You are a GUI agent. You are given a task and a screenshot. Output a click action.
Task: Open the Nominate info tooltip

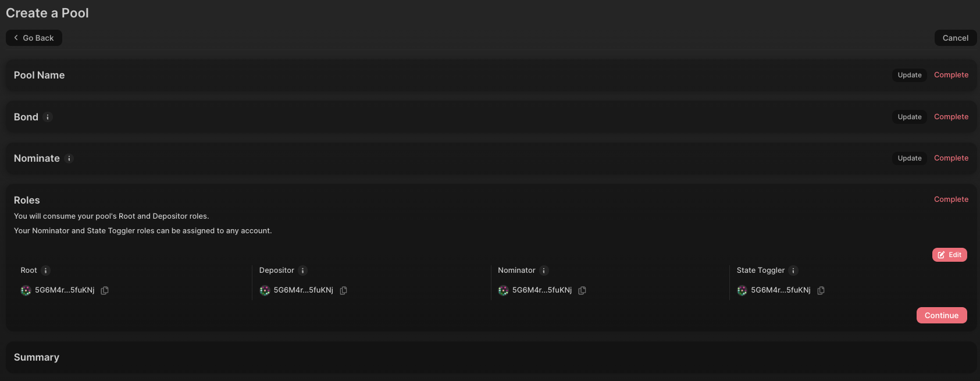coord(69,158)
